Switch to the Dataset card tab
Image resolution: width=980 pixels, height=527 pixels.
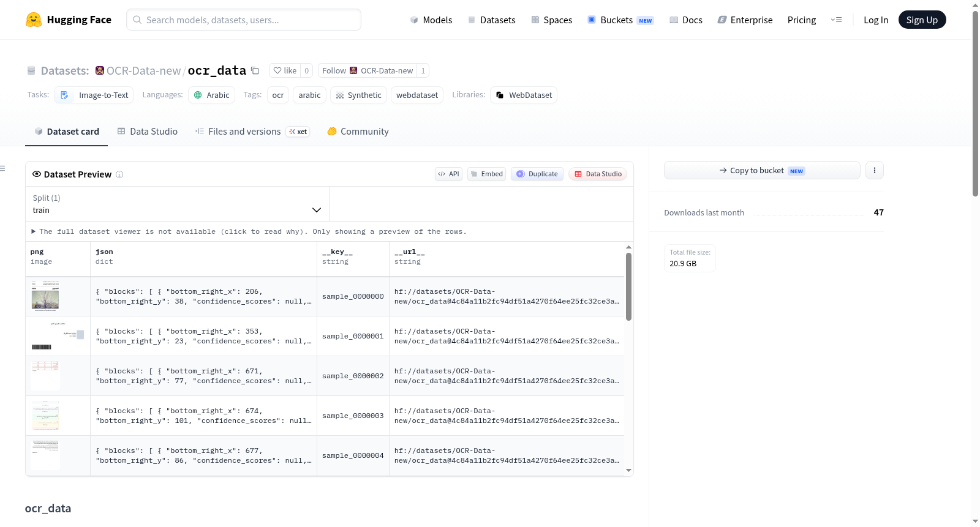(66, 131)
